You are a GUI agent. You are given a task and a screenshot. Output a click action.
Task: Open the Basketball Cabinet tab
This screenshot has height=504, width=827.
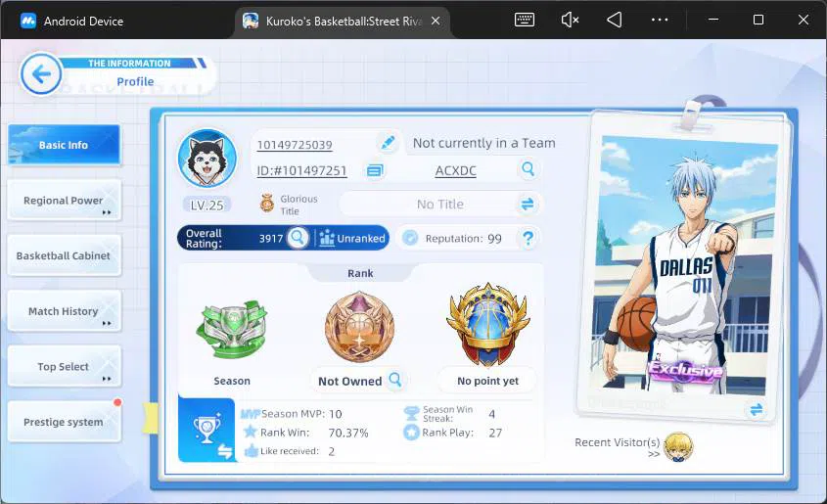64,255
